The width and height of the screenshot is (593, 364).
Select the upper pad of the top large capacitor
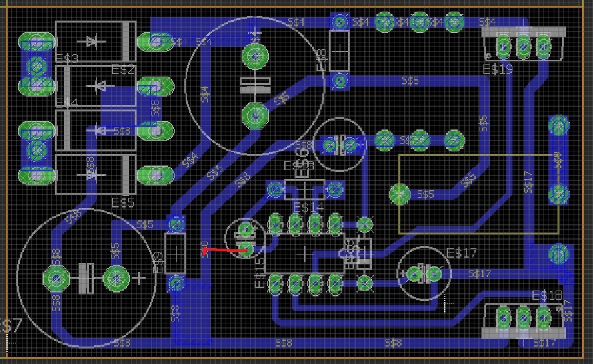click(x=255, y=56)
